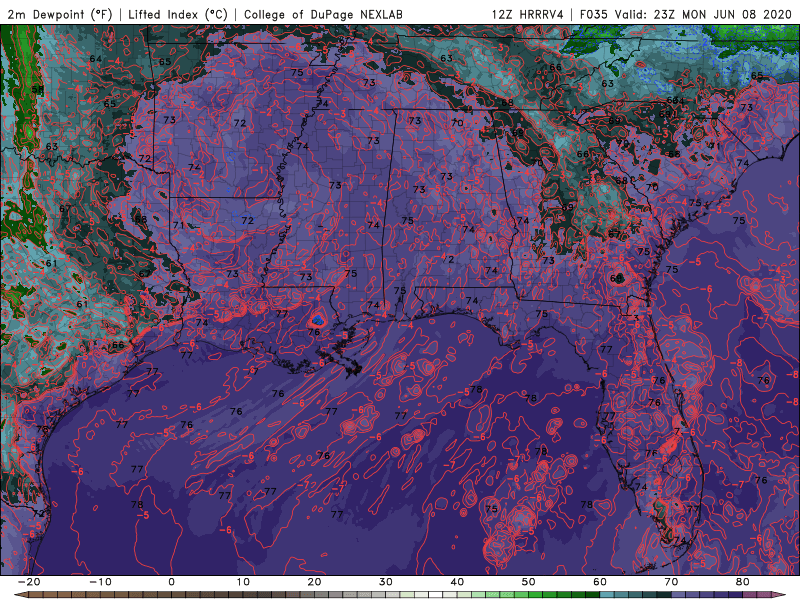This screenshot has height=600, width=800.
Task: Click the '10' label on the color scale
Action: [x=243, y=582]
